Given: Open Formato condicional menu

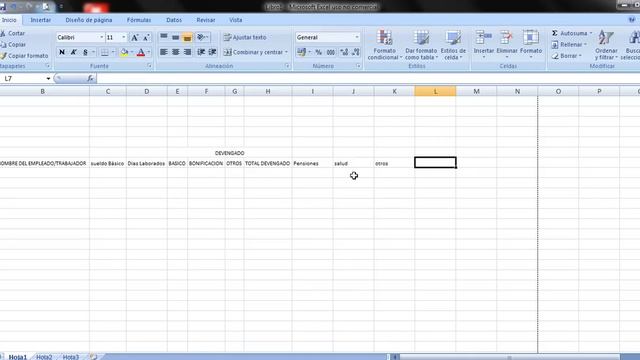Looking at the screenshot, I should click(x=384, y=45).
